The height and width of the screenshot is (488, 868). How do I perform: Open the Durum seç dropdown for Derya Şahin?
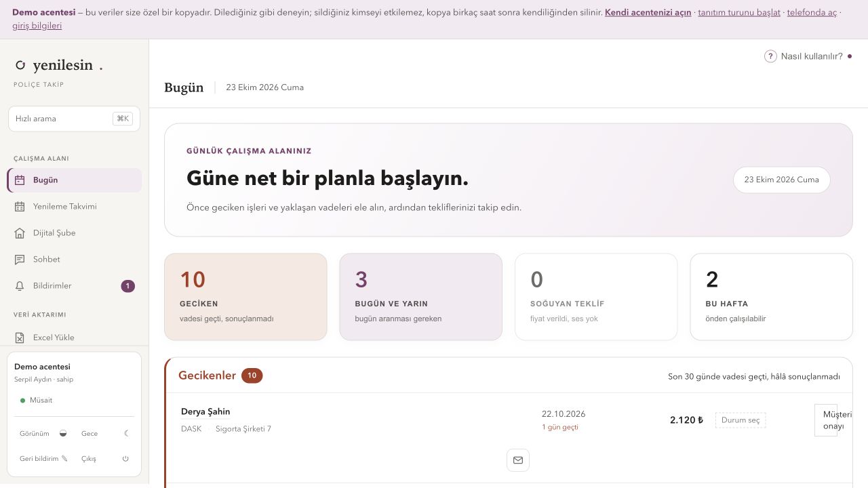(x=741, y=420)
